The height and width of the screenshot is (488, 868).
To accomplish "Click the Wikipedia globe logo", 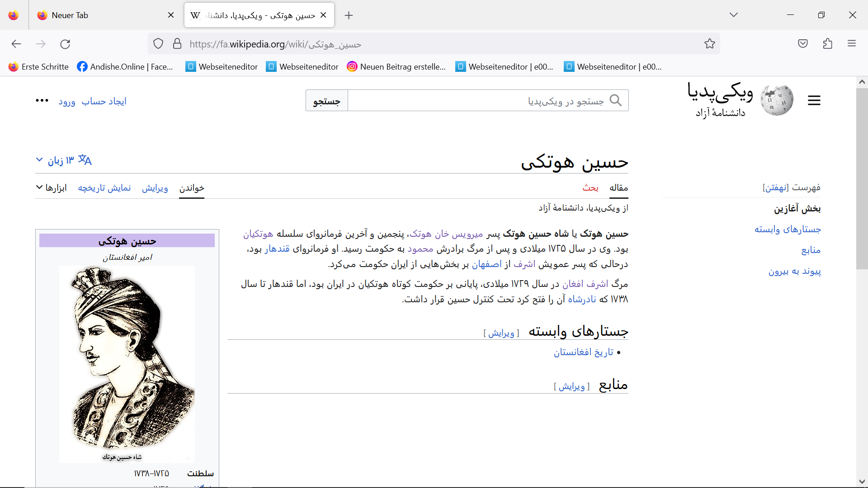I will [x=776, y=100].
